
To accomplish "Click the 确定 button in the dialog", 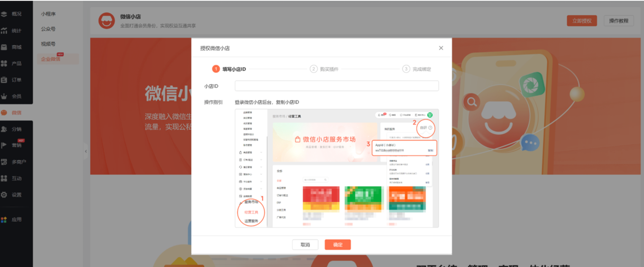I will pyautogui.click(x=338, y=245).
